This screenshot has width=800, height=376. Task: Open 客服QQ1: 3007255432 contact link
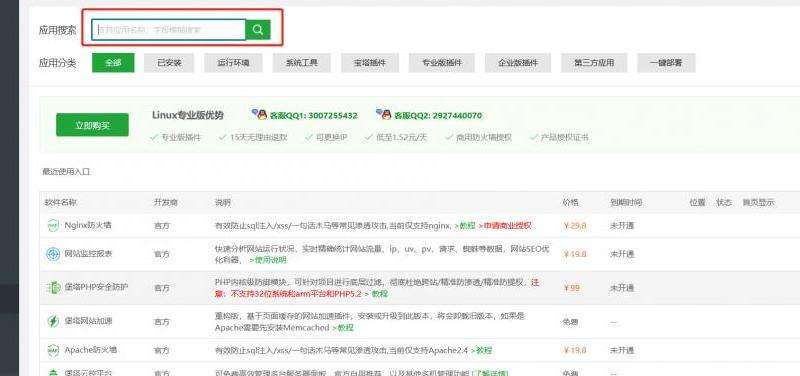tap(314, 115)
